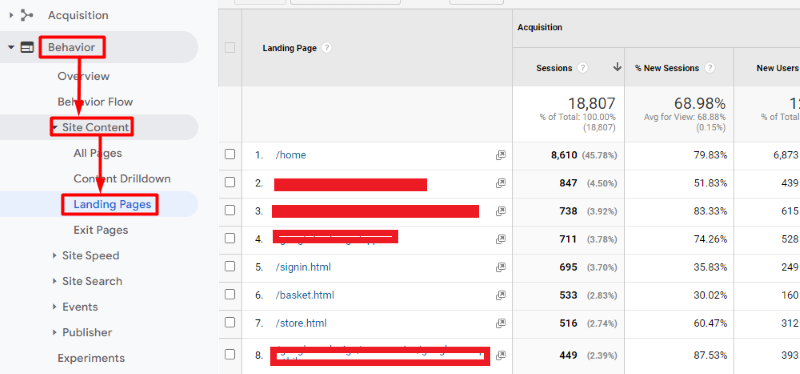This screenshot has width=800, height=374.
Task: Expand the Publisher arrow
Action: pos(55,332)
